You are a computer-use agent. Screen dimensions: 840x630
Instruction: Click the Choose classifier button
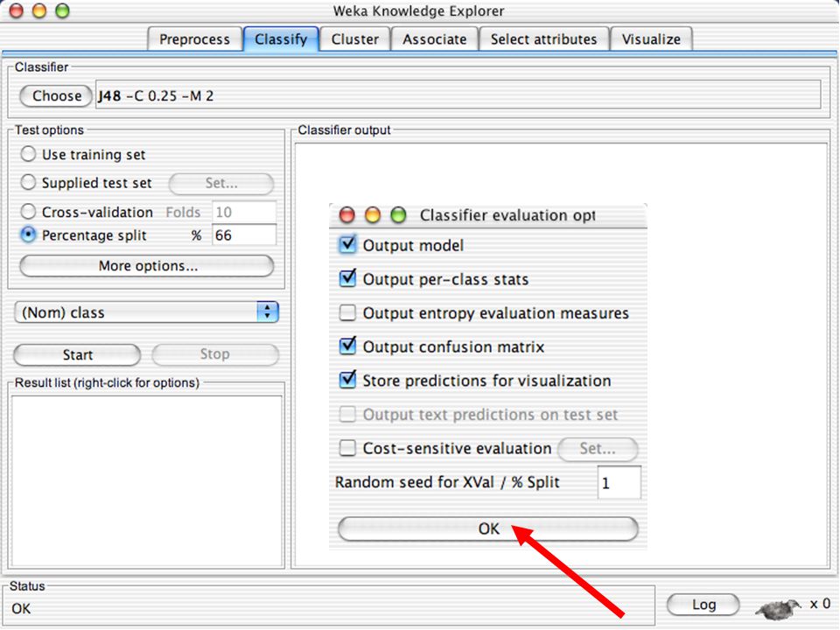[x=56, y=96]
